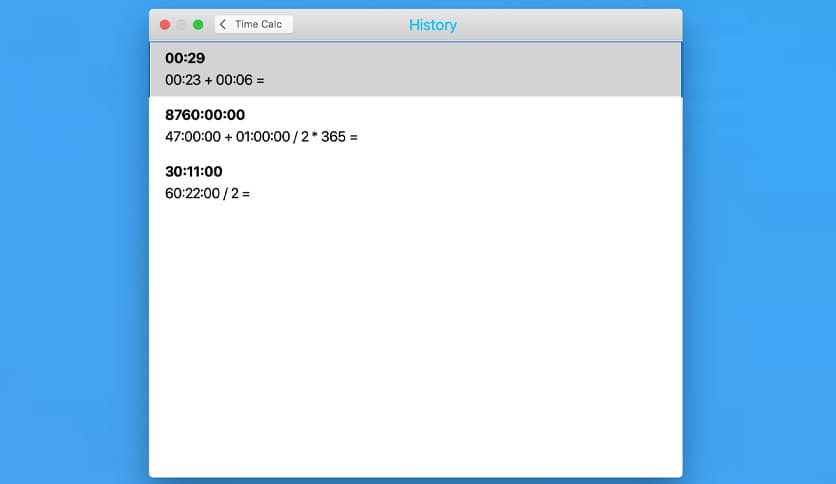Select the 8760:00:00 result
Image resolution: width=836 pixels, height=484 pixels.
pos(205,115)
